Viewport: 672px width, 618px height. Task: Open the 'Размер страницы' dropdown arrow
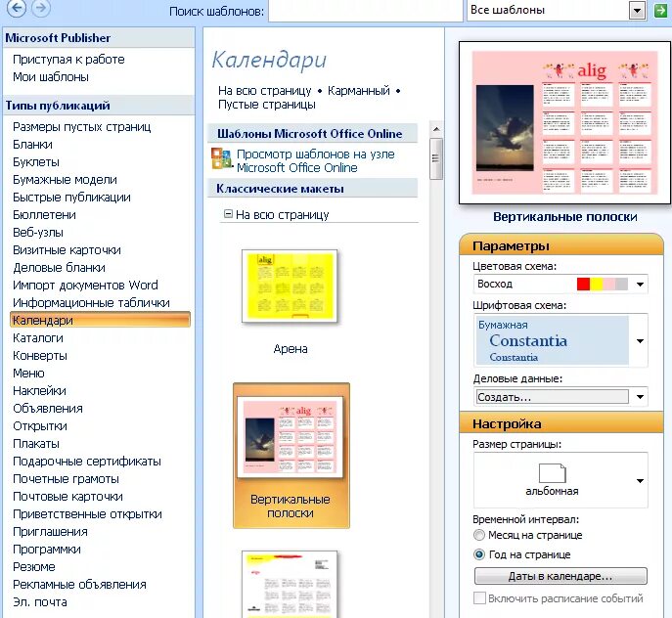(x=640, y=480)
